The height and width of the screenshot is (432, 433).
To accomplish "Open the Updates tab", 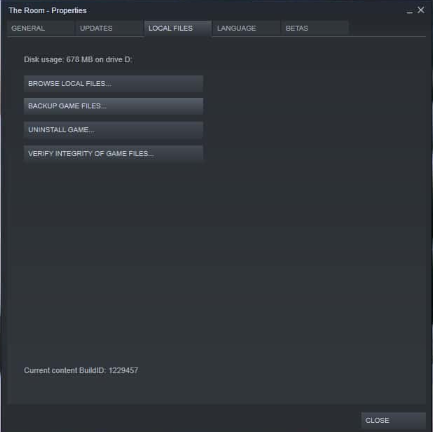I will point(109,28).
